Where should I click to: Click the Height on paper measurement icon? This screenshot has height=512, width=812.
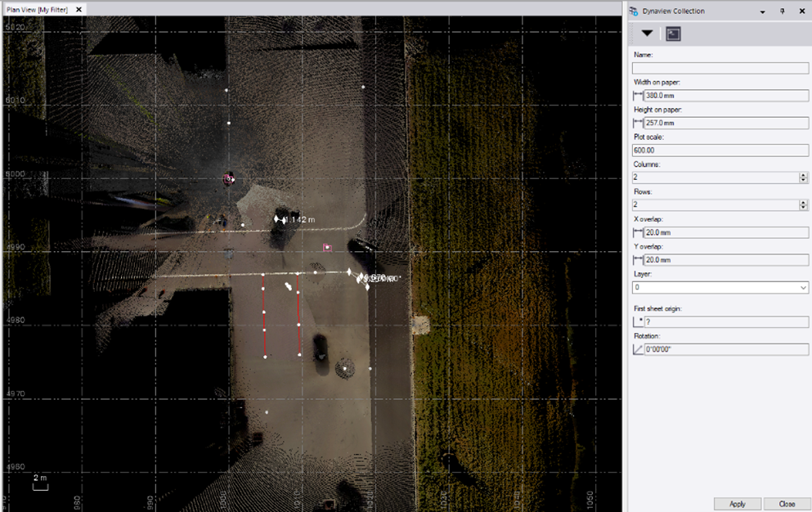[635, 123]
